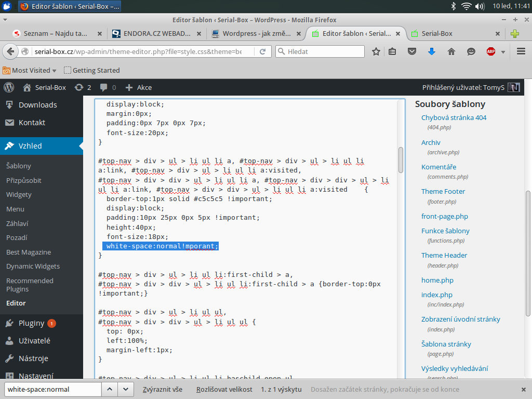Open 'Funkce šablony' functions.php file

coord(445,231)
